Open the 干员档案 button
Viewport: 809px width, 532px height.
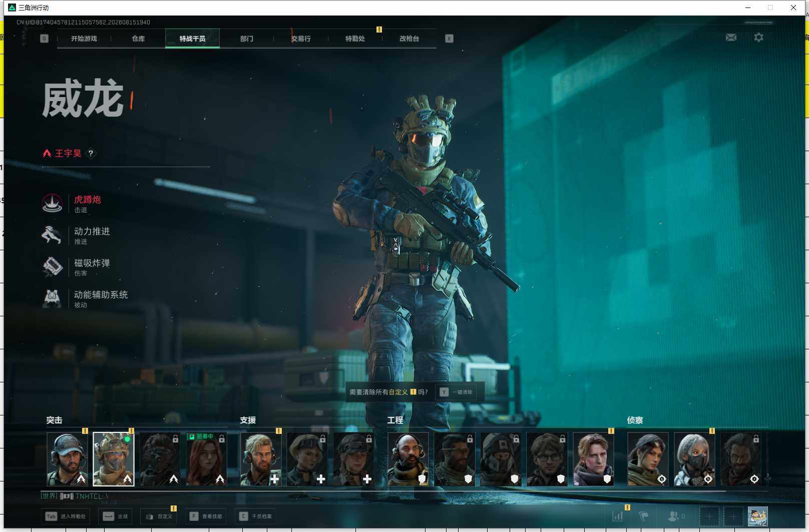(x=255, y=516)
